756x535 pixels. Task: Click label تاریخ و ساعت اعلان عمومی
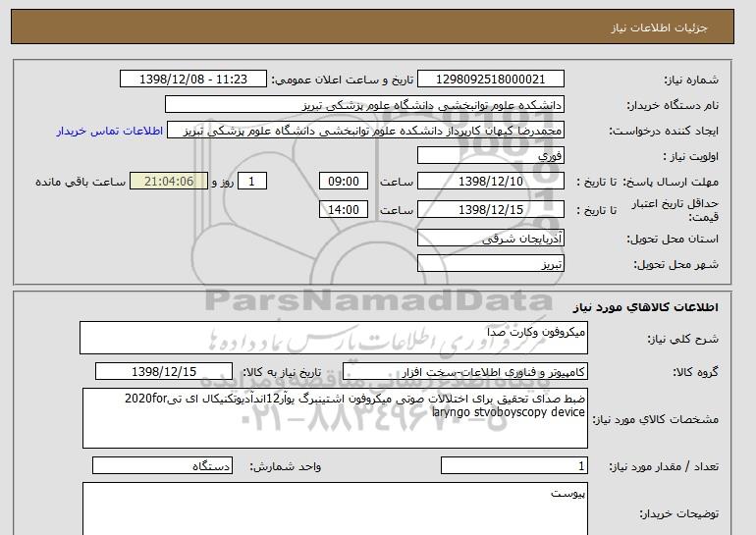(343, 80)
